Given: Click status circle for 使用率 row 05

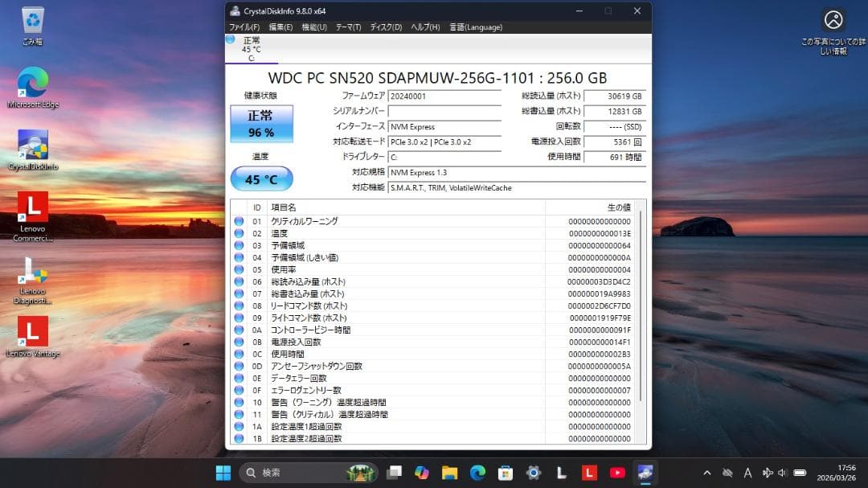Looking at the screenshot, I should [x=239, y=270].
